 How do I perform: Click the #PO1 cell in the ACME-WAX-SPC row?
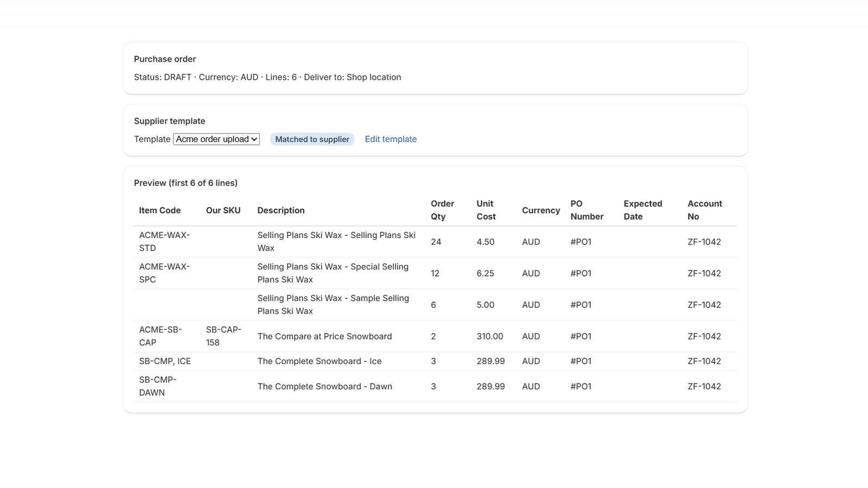pos(581,273)
